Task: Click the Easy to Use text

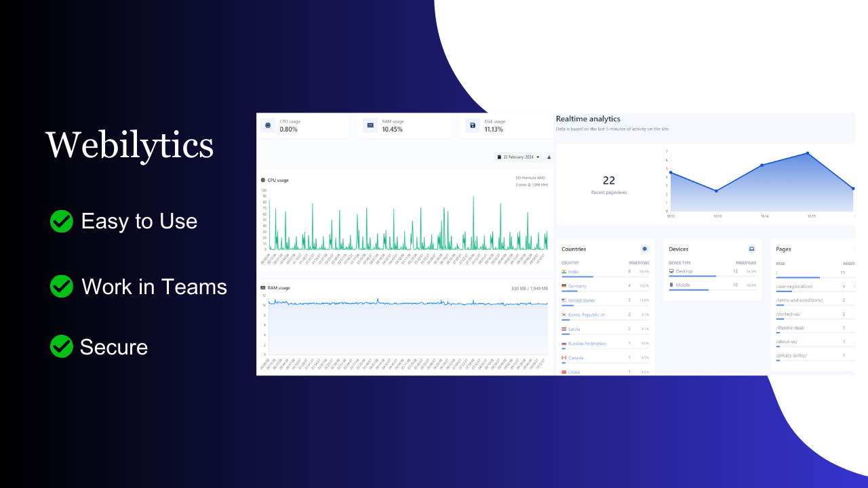Action: [139, 221]
